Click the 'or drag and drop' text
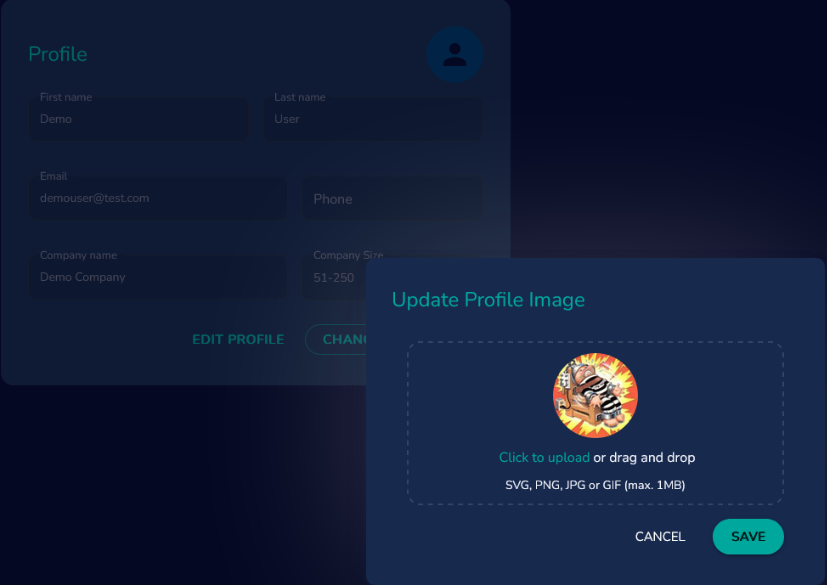This screenshot has height=585, width=827. [x=644, y=457]
